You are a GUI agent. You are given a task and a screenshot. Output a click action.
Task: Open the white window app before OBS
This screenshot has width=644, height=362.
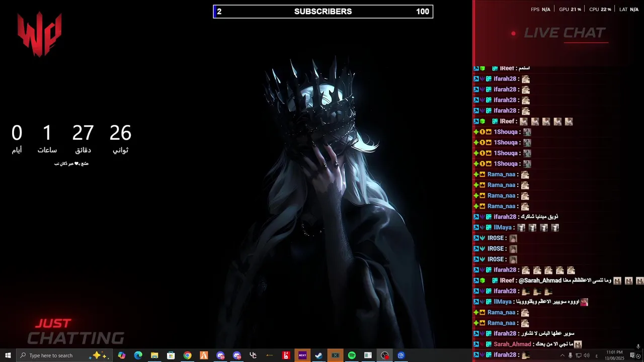pos(368,355)
